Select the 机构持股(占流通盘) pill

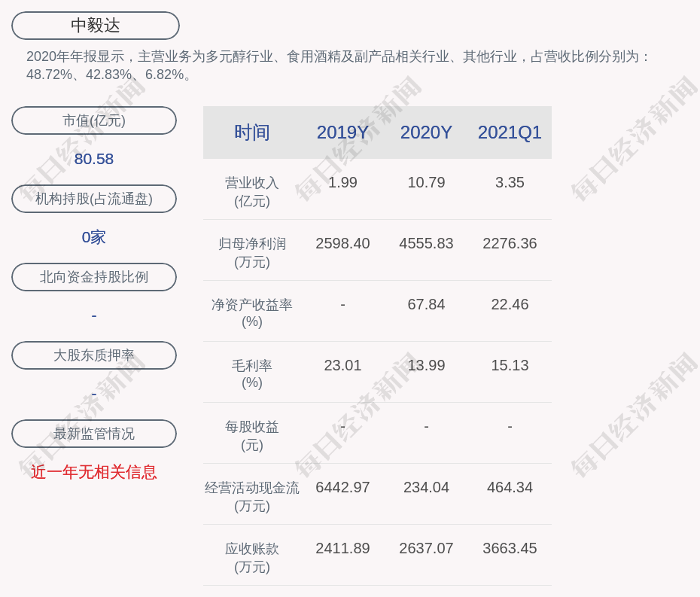[x=94, y=199]
